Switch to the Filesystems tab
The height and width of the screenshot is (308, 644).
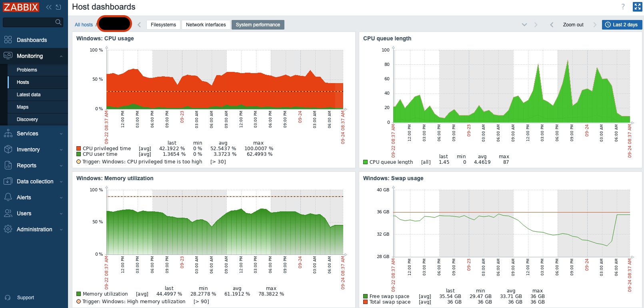(163, 25)
